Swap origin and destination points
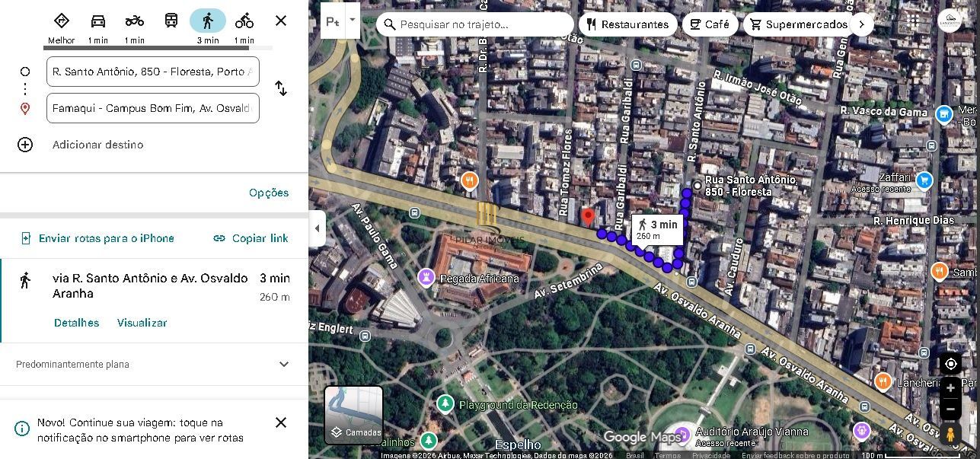Viewport: 980px width, 459px height. [281, 89]
